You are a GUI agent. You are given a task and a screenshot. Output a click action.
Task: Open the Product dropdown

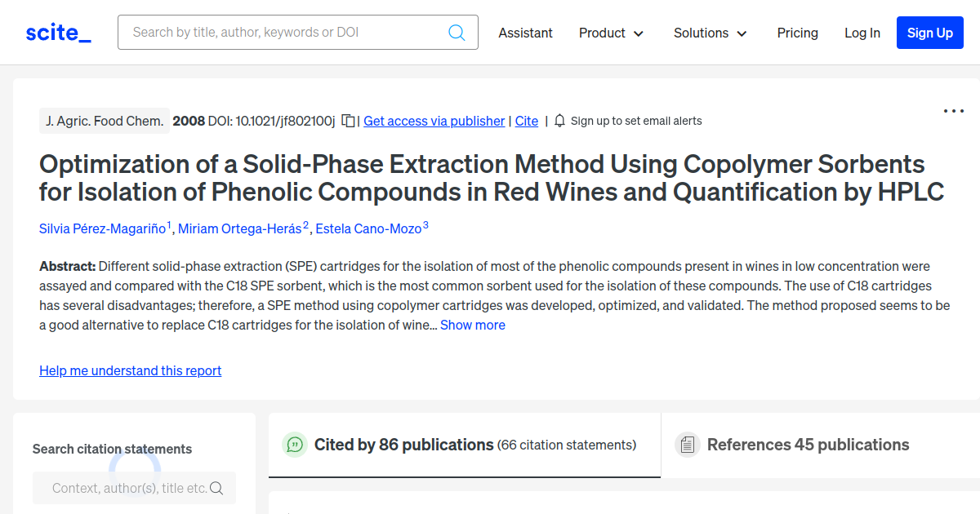tap(611, 33)
